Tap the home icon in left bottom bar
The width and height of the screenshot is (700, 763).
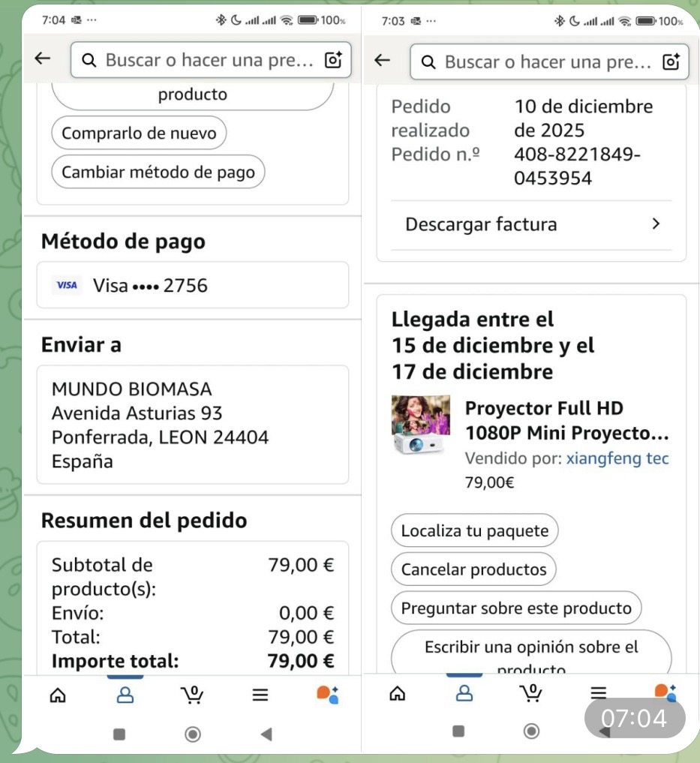pos(57,695)
